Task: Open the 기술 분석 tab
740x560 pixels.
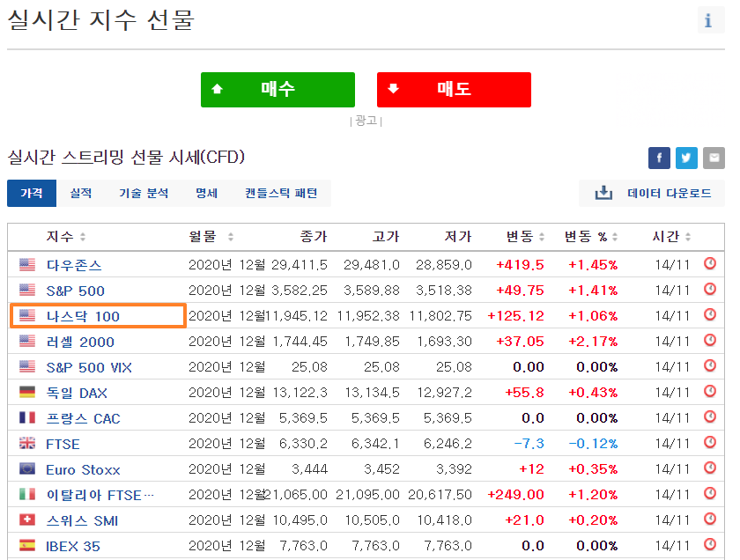Action: [144, 193]
